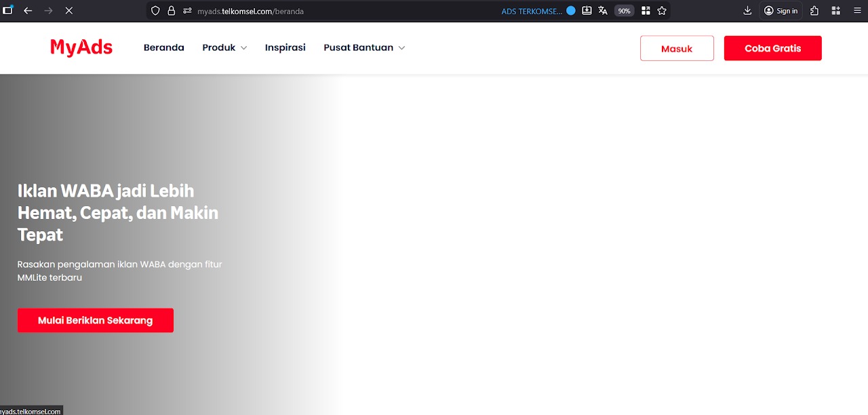Open the site permissions icon in address bar

tap(187, 11)
